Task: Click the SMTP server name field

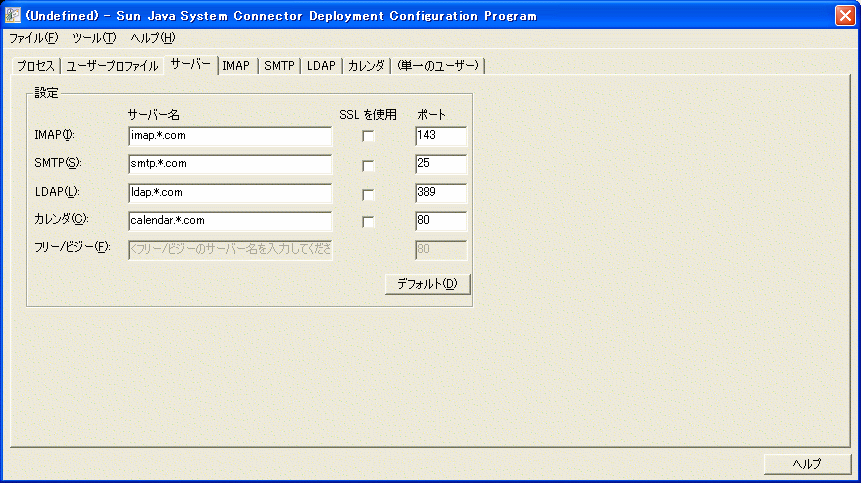Action: (230, 164)
